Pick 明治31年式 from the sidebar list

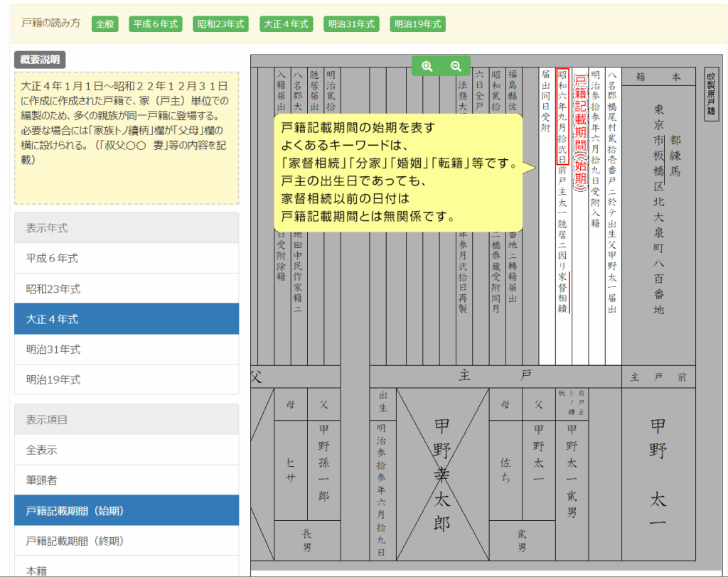click(127, 350)
